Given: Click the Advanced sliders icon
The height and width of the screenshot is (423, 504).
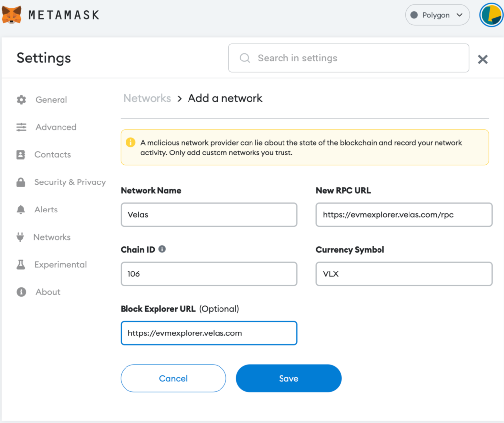Looking at the screenshot, I should pos(21,127).
